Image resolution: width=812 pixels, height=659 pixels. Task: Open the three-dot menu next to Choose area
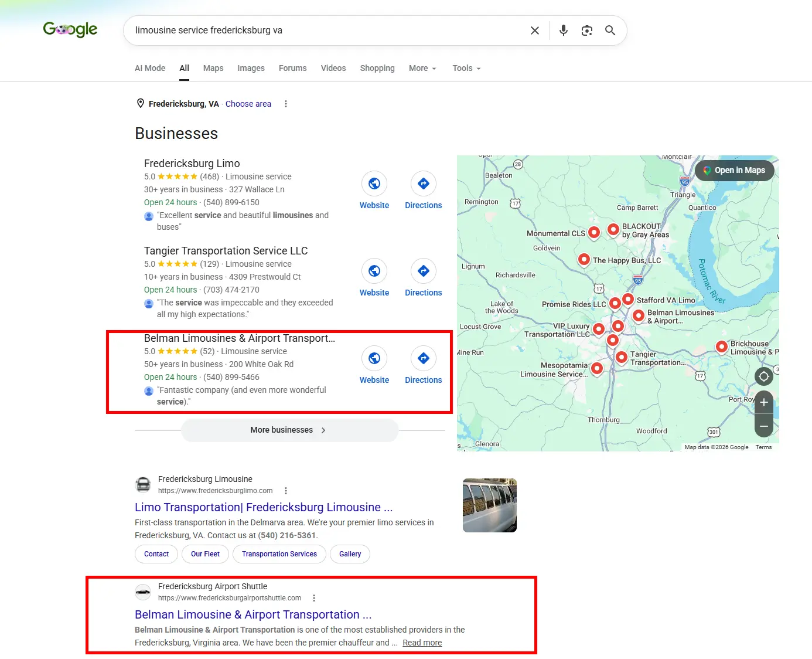286,104
